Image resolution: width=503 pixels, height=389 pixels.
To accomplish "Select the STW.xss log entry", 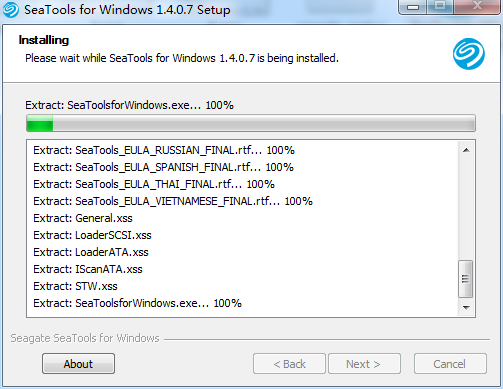I will click(75, 286).
